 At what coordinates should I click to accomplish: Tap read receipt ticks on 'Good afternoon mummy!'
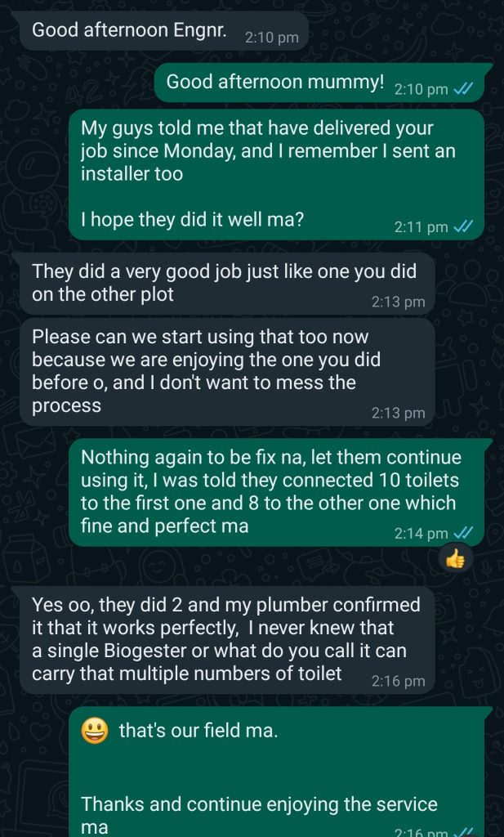tap(463, 89)
